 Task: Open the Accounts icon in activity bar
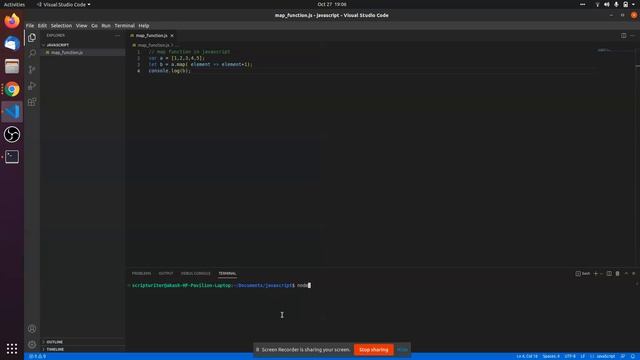click(x=32, y=329)
